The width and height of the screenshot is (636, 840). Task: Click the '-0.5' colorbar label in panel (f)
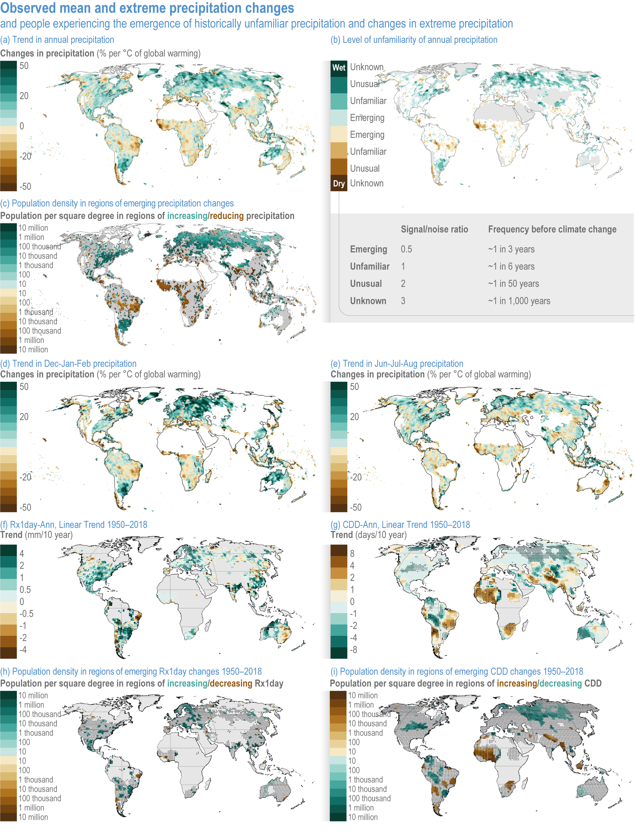coord(27,614)
